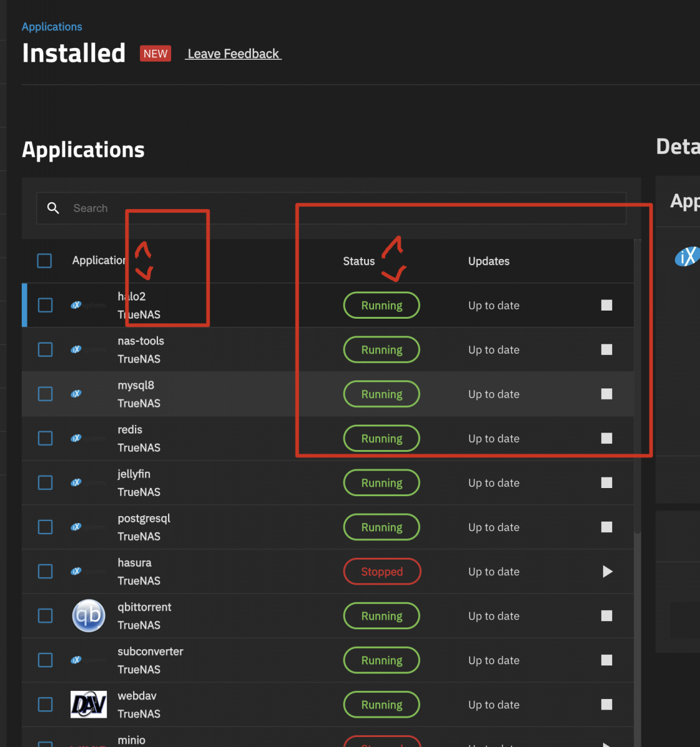Click the qbittorrent app logo
Screen dimensions: 700x747
(88, 616)
